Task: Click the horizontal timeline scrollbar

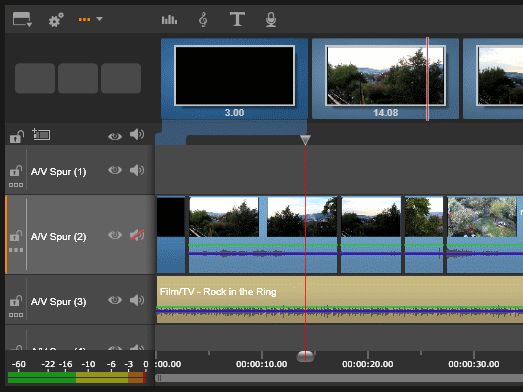Action: [339, 378]
